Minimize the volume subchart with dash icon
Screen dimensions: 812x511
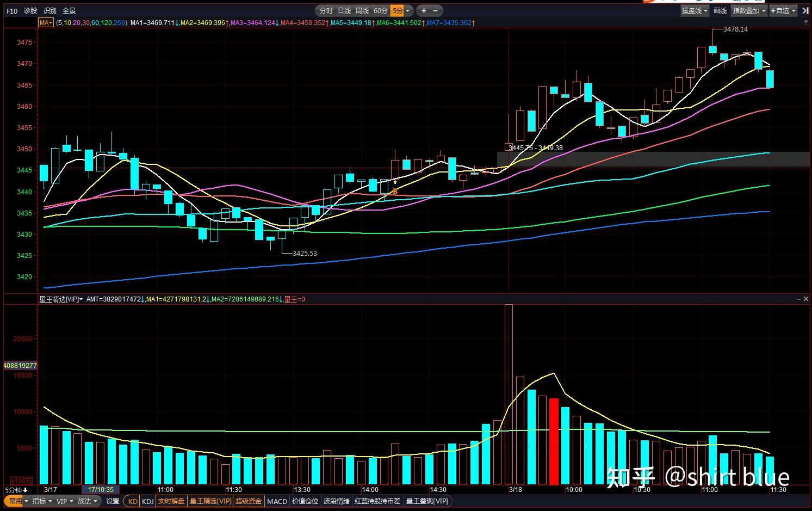click(798, 299)
